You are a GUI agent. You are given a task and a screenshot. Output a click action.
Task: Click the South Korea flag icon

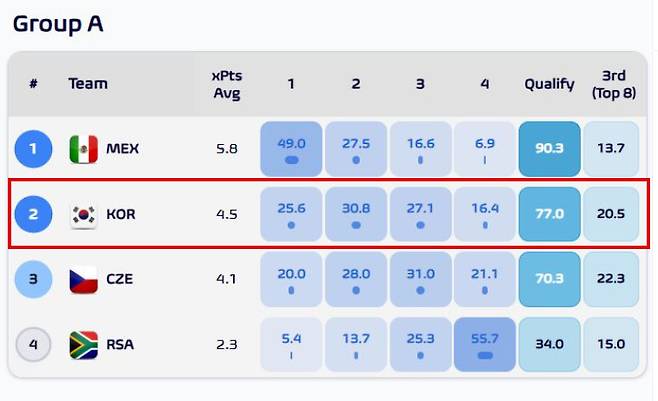pos(83,214)
